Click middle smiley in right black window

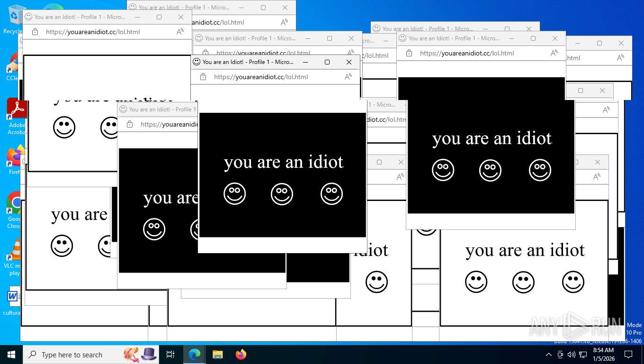coord(491,170)
